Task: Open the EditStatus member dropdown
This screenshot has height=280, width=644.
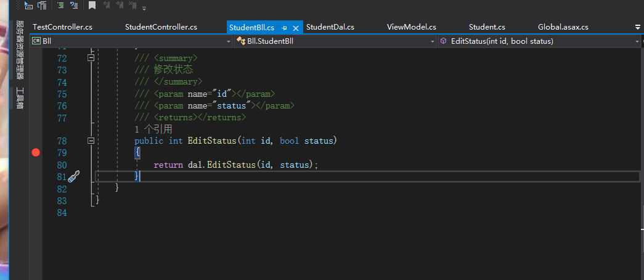Action: tap(637, 41)
